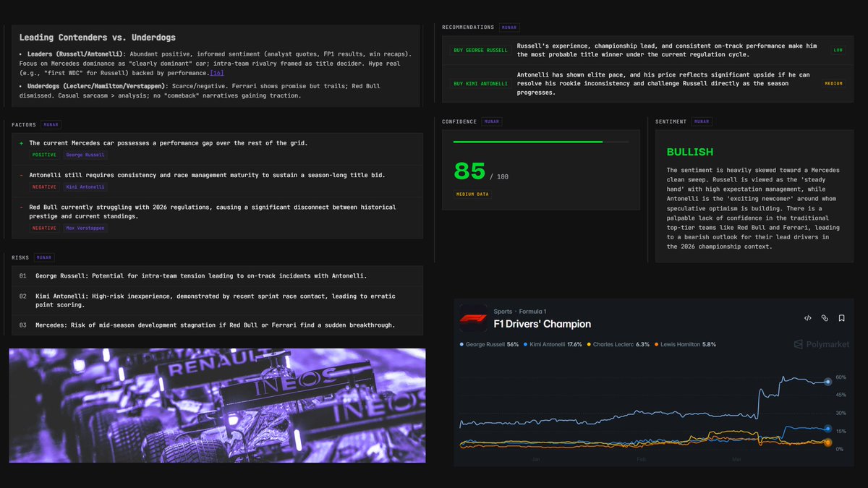The image size is (868, 488).
Task: Select risk row 01 about George Russell
Action: [x=218, y=275]
